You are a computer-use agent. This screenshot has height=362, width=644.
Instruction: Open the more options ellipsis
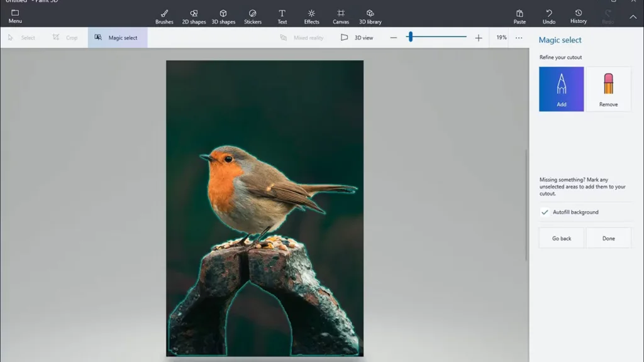coord(519,38)
